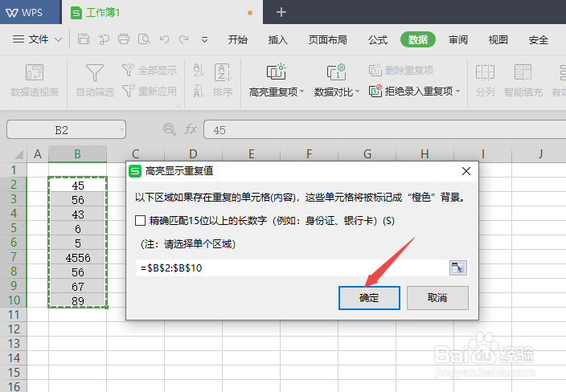Screen dimensions: 566x392
Task: Open a new tab with the plus button
Action: pos(281,13)
